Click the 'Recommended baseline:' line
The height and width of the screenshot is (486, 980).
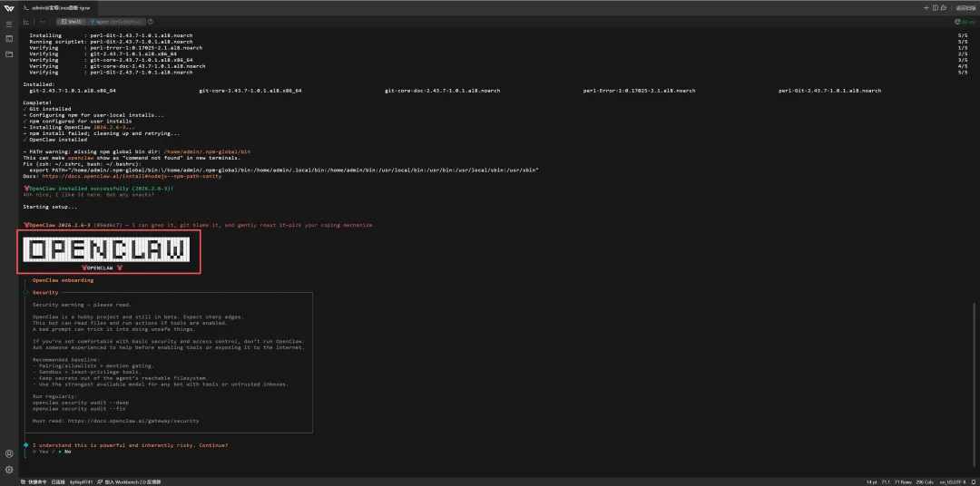pos(65,360)
